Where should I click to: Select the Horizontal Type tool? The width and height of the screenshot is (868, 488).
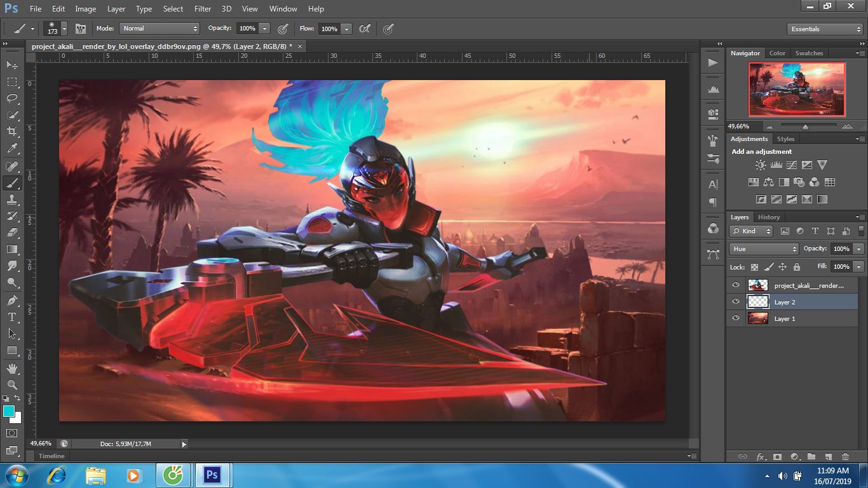[12, 316]
